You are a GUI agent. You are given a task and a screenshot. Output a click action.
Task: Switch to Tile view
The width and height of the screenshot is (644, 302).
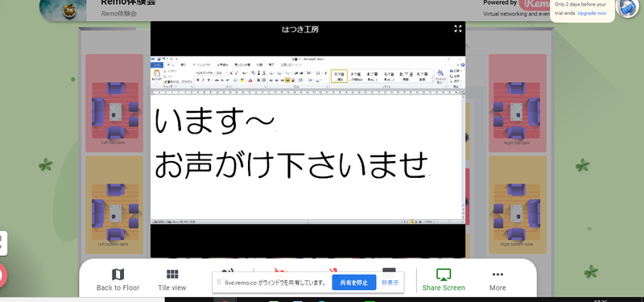[172, 279]
